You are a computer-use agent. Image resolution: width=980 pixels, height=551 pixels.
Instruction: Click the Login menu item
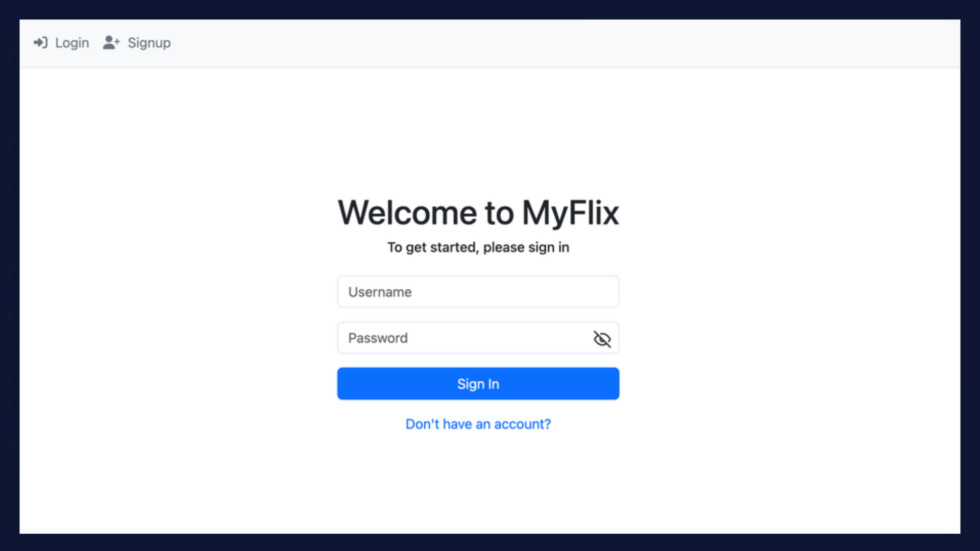click(x=61, y=42)
